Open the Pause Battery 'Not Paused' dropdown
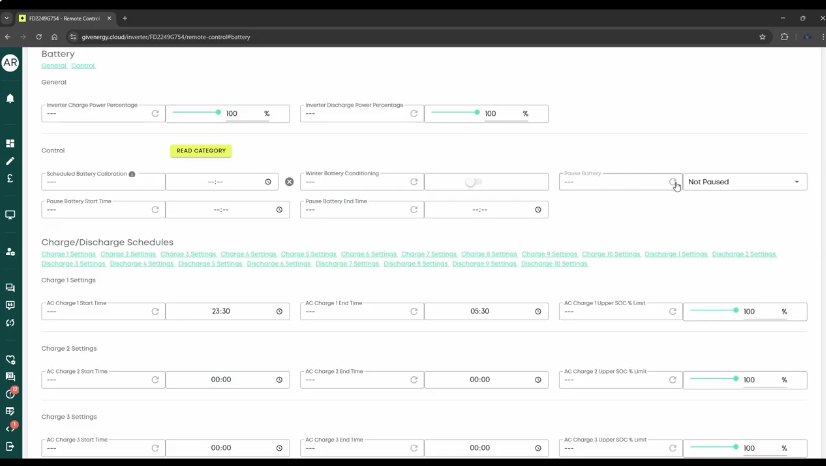This screenshot has width=826, height=466. pyautogui.click(x=744, y=182)
